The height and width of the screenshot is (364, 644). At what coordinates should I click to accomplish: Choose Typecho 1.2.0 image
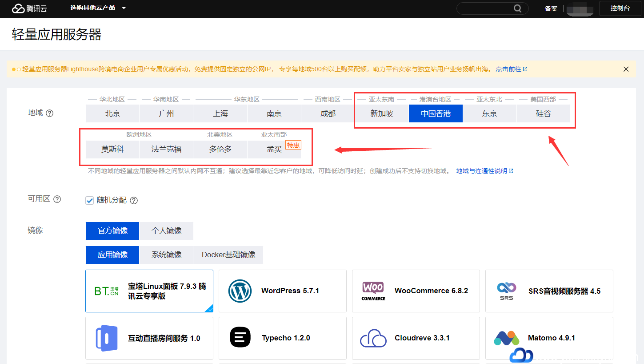[283, 338]
